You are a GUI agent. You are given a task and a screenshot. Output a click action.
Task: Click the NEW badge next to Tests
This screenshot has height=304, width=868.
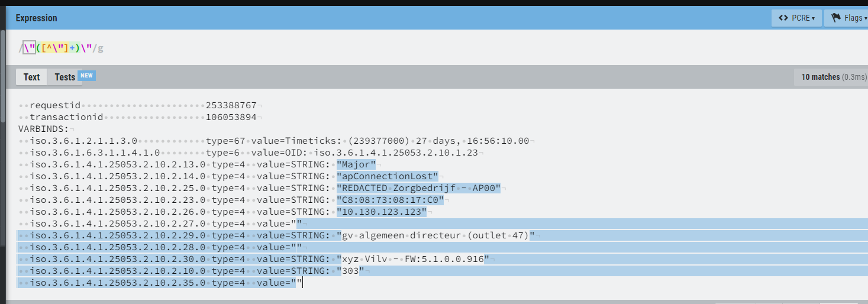pyautogui.click(x=87, y=76)
